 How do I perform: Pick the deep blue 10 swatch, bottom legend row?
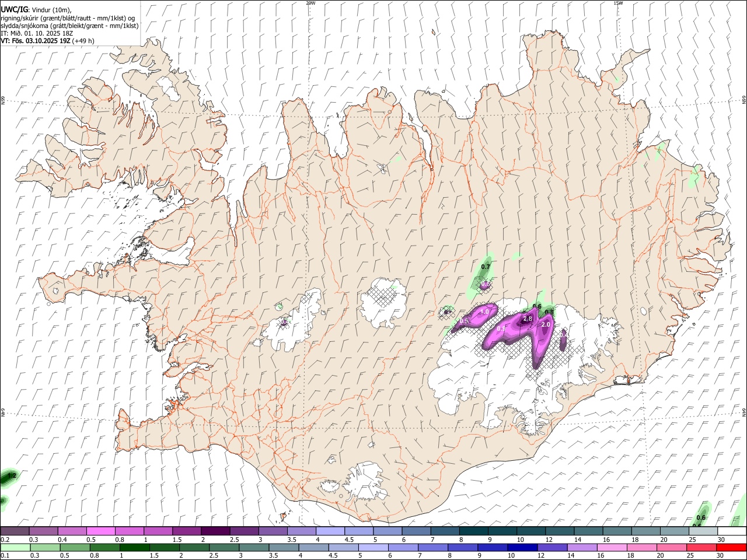coord(522,547)
